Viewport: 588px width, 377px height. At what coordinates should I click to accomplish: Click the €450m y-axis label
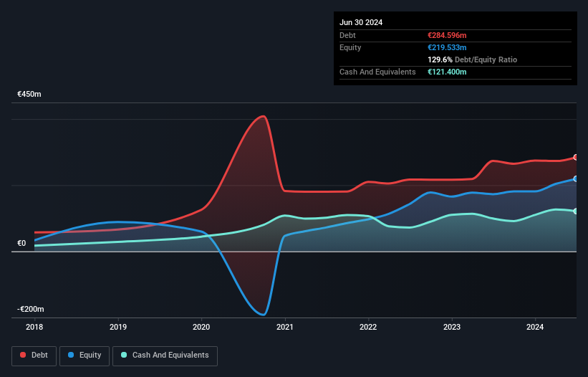coord(29,94)
